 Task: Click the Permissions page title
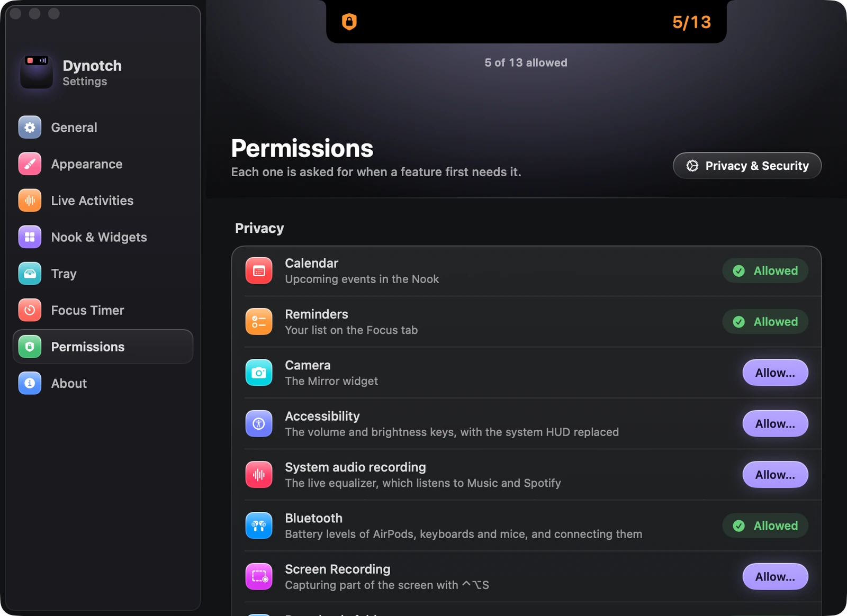coord(302,148)
